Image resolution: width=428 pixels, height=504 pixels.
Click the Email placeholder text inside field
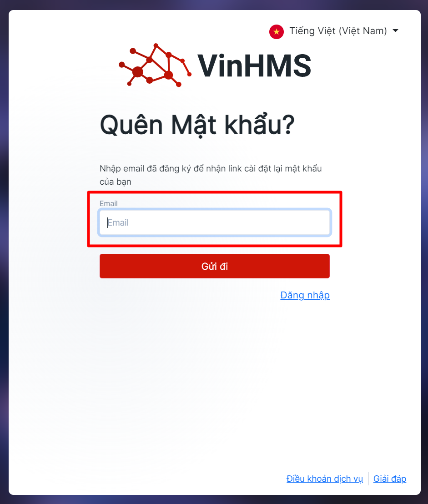coord(118,222)
